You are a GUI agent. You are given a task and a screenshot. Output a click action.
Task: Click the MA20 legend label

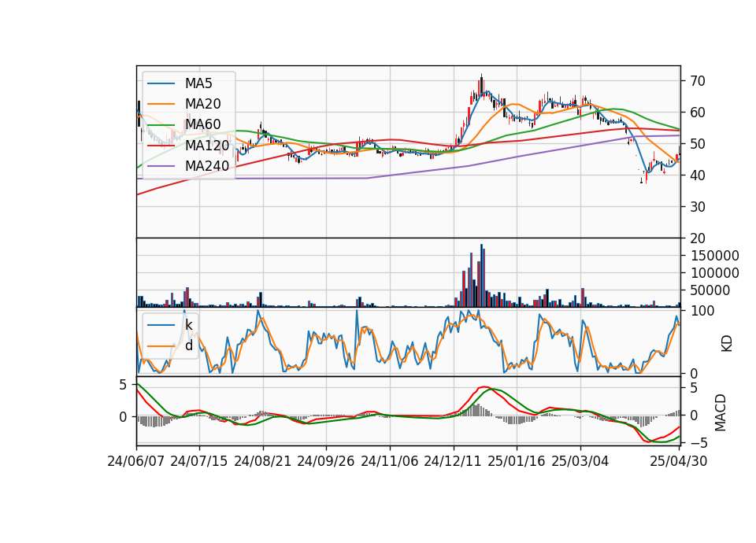(x=202, y=104)
